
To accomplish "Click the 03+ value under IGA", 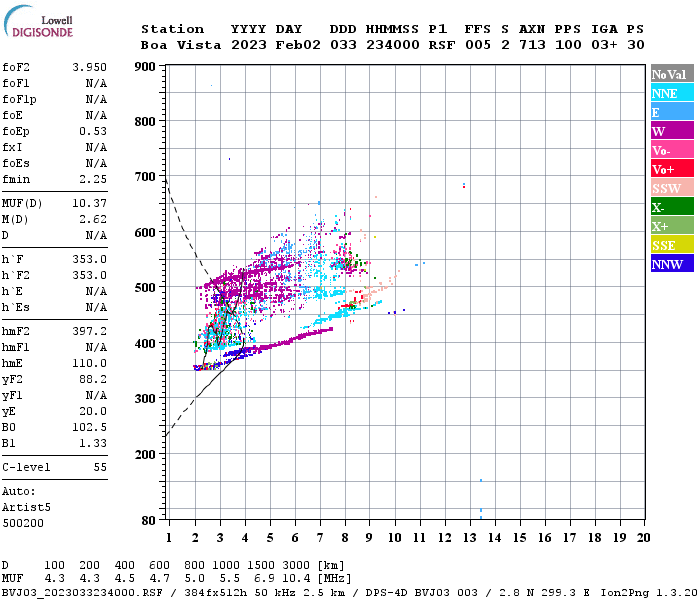I will 604,45.
